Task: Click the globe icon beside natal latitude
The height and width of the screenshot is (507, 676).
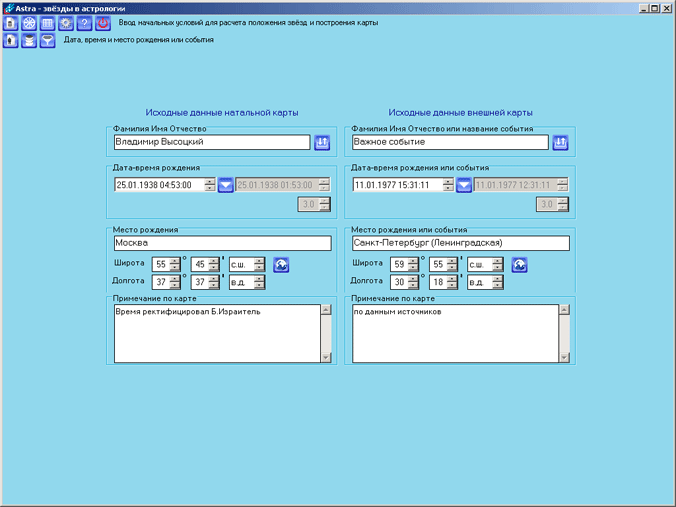Action: (x=281, y=265)
